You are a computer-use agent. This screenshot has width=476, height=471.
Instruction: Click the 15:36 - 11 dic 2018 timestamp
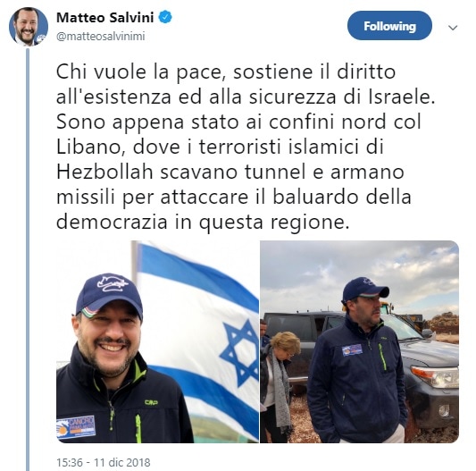pyautogui.click(x=104, y=462)
